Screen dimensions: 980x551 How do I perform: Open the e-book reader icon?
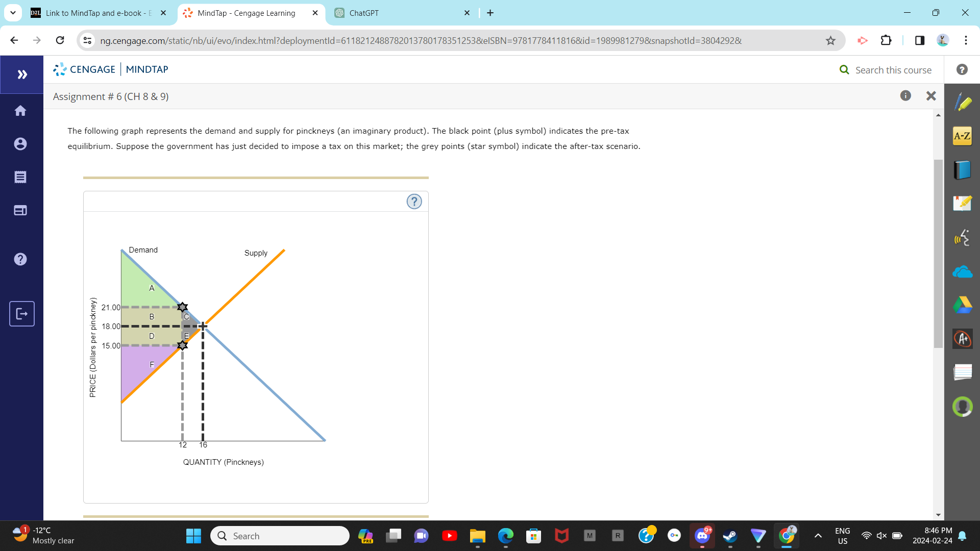click(963, 170)
